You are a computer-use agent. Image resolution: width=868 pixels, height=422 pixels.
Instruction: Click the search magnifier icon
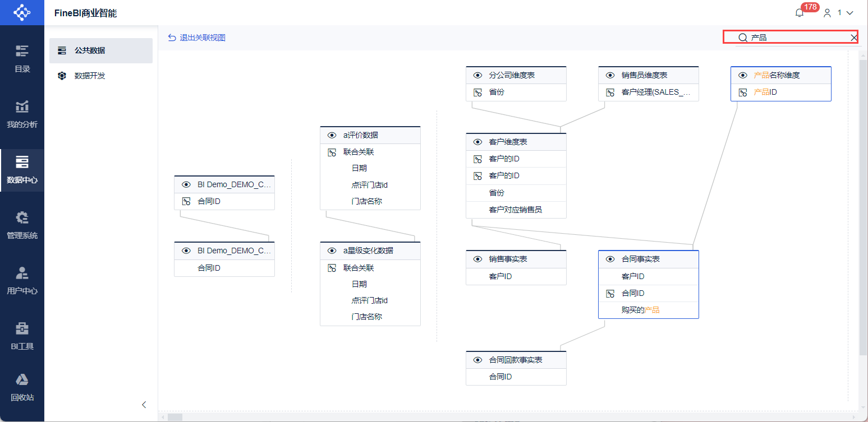(742, 38)
